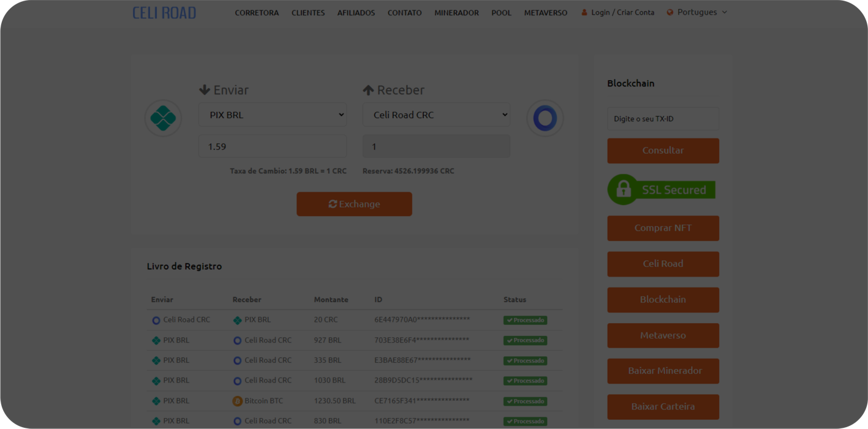Click the PIX icon in 335 BRL row
Viewport: 868px width, 429px height.
point(156,360)
